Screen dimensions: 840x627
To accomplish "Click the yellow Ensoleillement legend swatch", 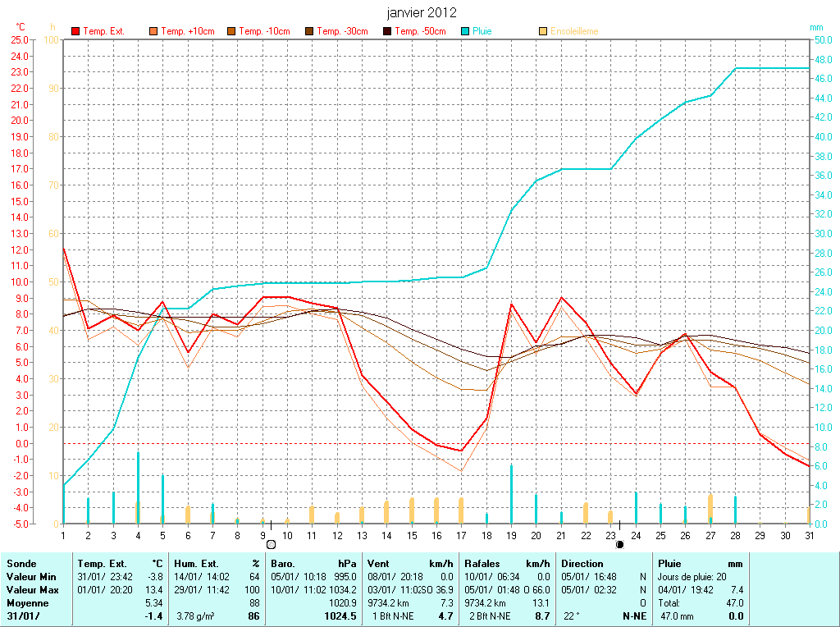I will (x=543, y=31).
